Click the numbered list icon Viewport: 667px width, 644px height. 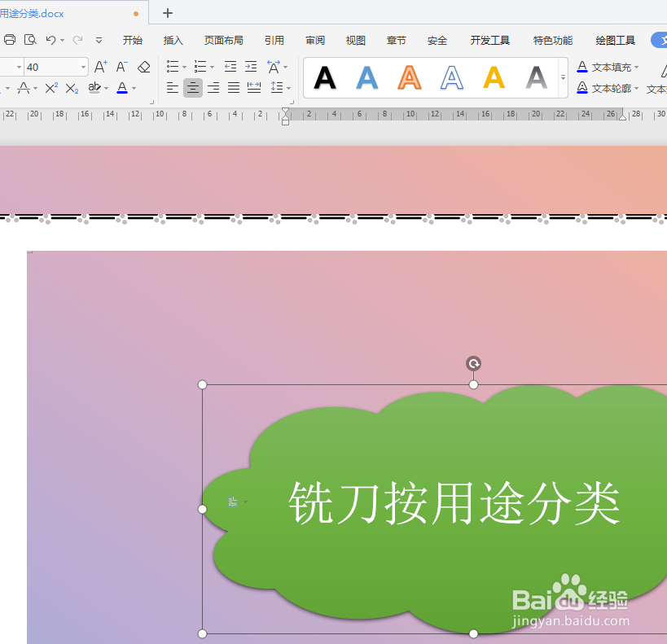pos(200,67)
